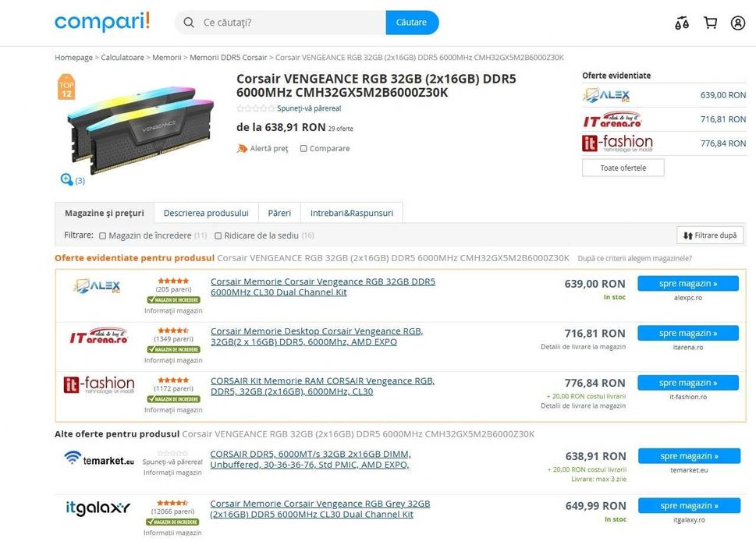Open the Intrebari&Raspunsuri tab
756x545 pixels.
[x=352, y=213]
